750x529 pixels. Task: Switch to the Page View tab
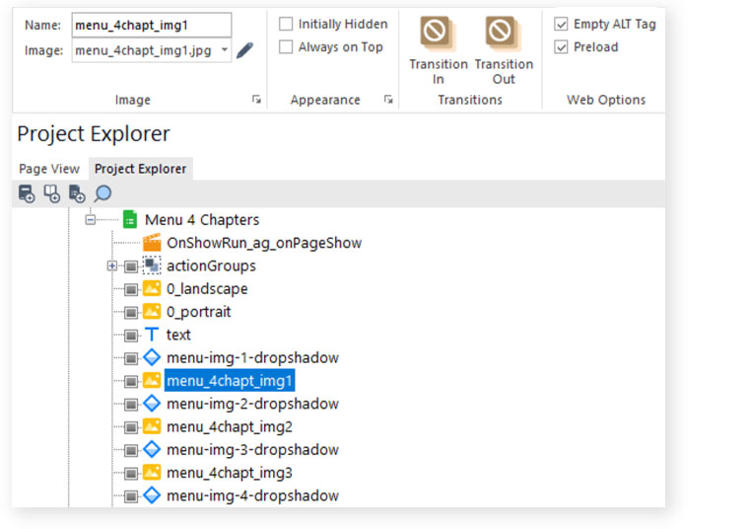pyautogui.click(x=49, y=169)
